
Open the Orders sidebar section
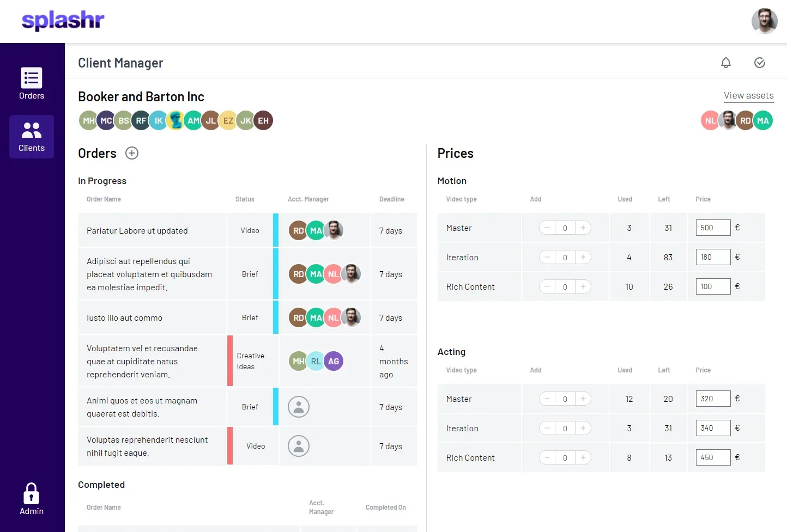point(32,84)
